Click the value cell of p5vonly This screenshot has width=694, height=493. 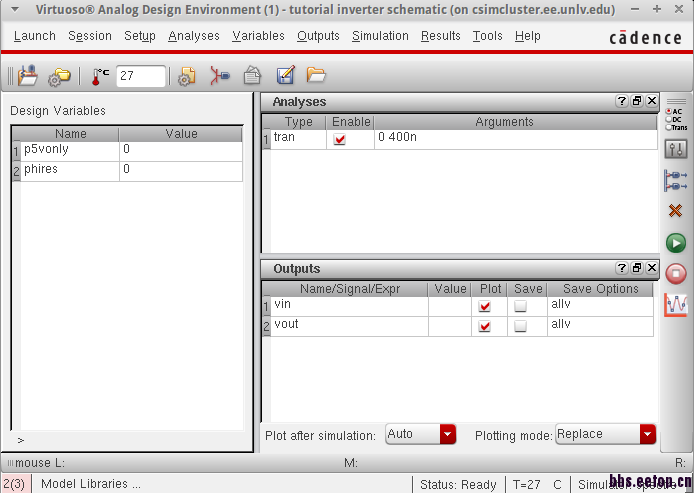(181, 151)
